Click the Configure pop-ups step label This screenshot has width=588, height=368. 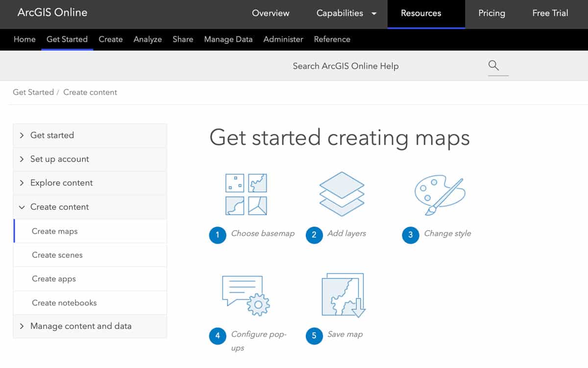[x=259, y=341]
